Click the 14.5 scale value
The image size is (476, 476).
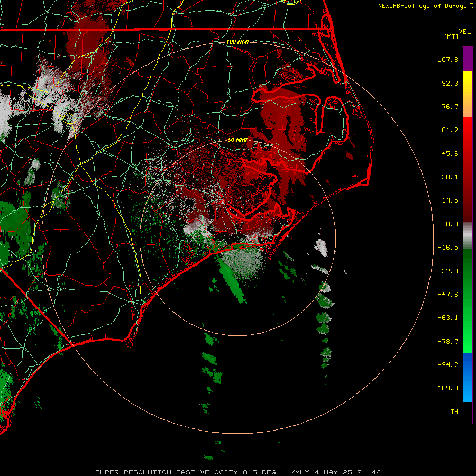click(x=450, y=200)
